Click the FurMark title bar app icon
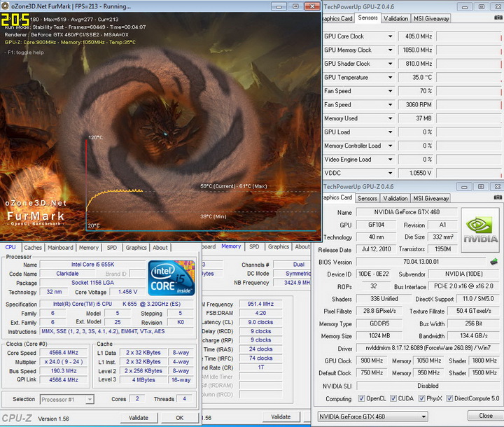This screenshot has height=427, width=504. [5, 6]
